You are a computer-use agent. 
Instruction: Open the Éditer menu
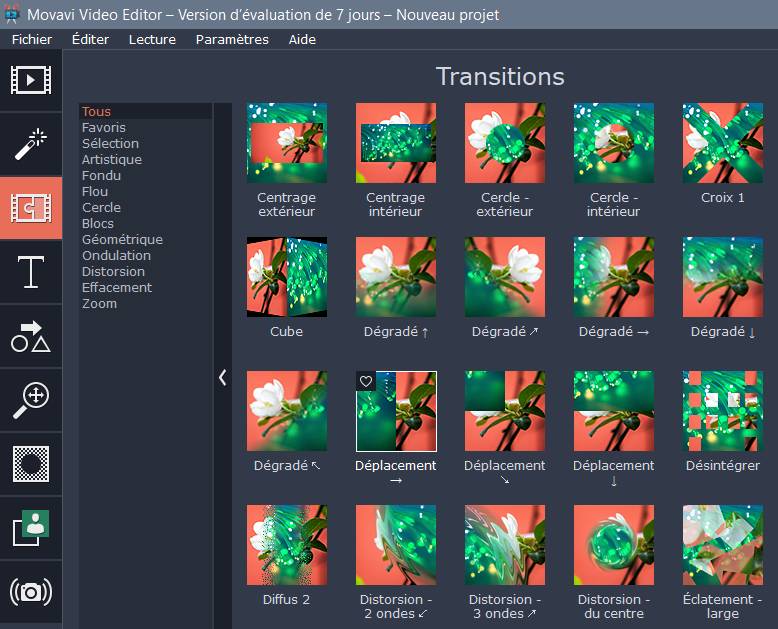[90, 39]
